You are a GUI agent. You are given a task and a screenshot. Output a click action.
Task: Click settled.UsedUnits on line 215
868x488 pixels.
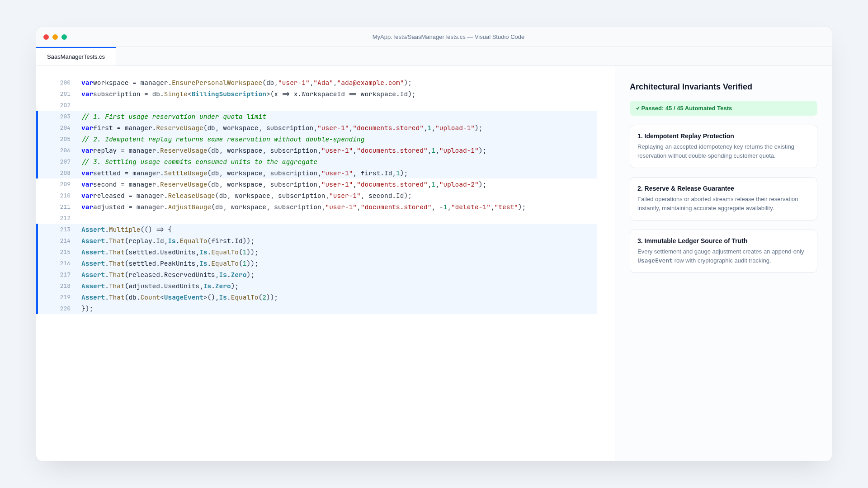(162, 253)
